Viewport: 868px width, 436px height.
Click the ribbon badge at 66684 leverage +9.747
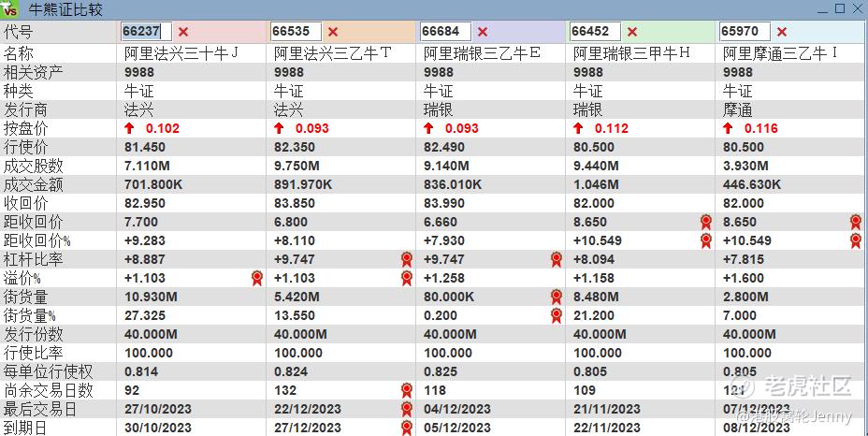557,259
